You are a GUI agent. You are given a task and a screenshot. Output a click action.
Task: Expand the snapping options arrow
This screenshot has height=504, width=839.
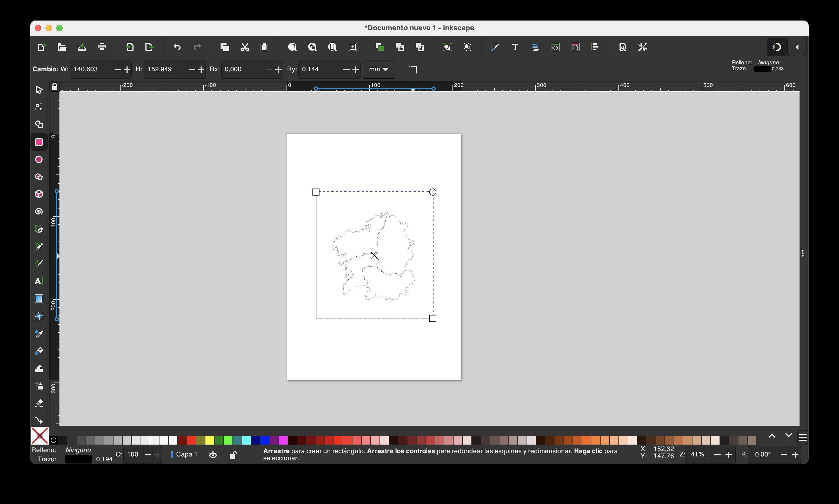[797, 47]
